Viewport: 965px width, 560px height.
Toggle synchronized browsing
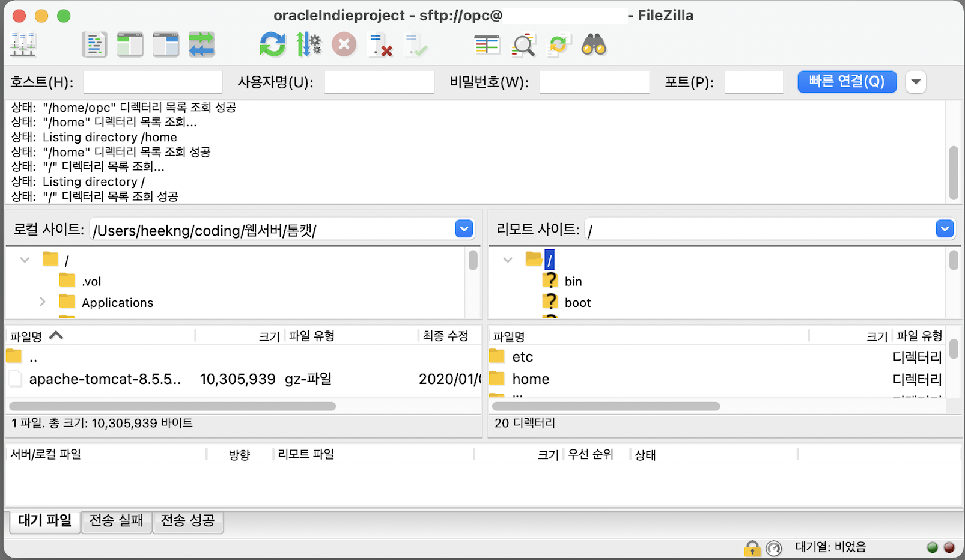tap(559, 45)
